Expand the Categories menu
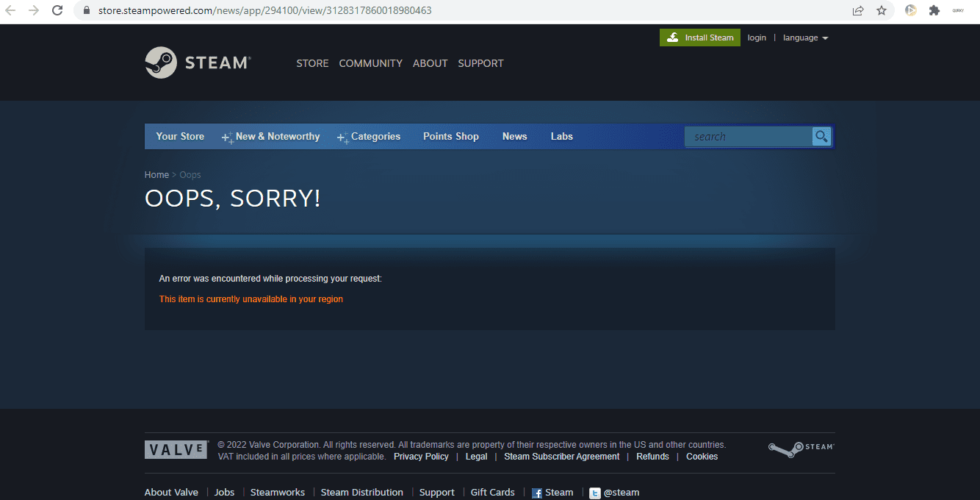980x500 pixels. click(369, 137)
